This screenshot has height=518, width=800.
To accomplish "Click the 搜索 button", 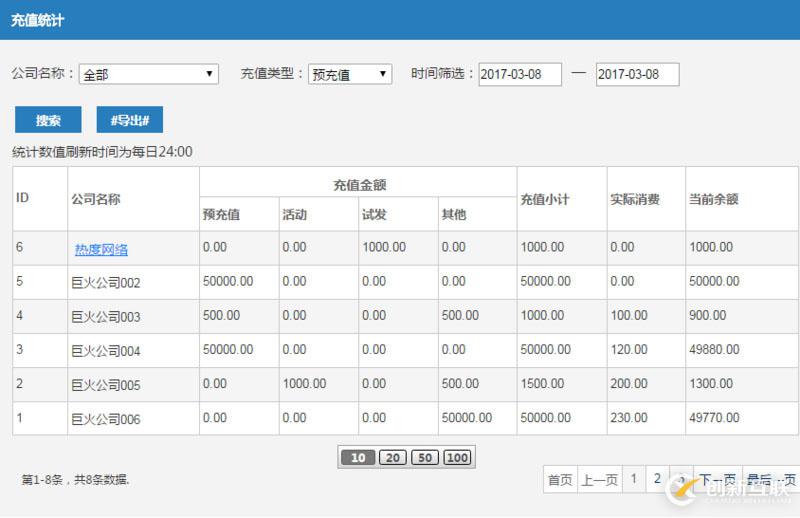I will pyautogui.click(x=48, y=120).
